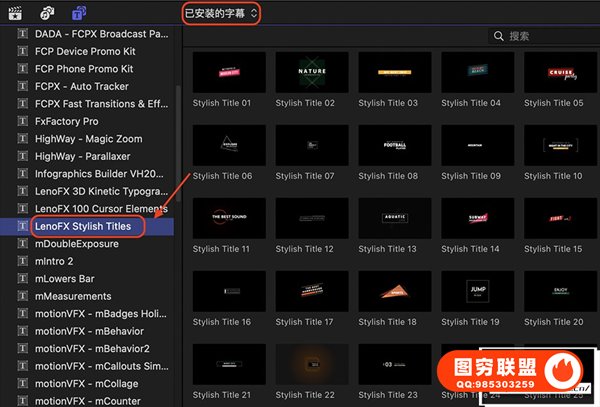Select the Stylish Title 19 JUMP thumbnail
The height and width of the screenshot is (407, 600).
[x=476, y=291]
